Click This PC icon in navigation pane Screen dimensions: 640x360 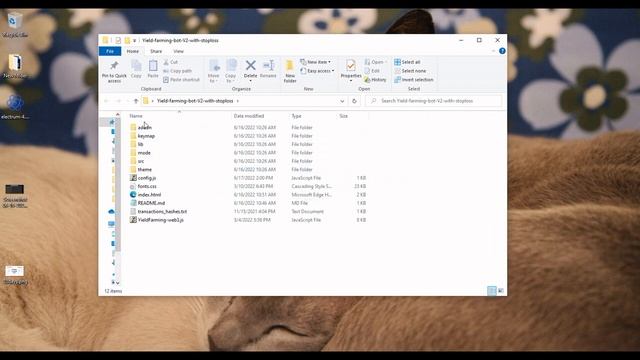click(x=111, y=224)
